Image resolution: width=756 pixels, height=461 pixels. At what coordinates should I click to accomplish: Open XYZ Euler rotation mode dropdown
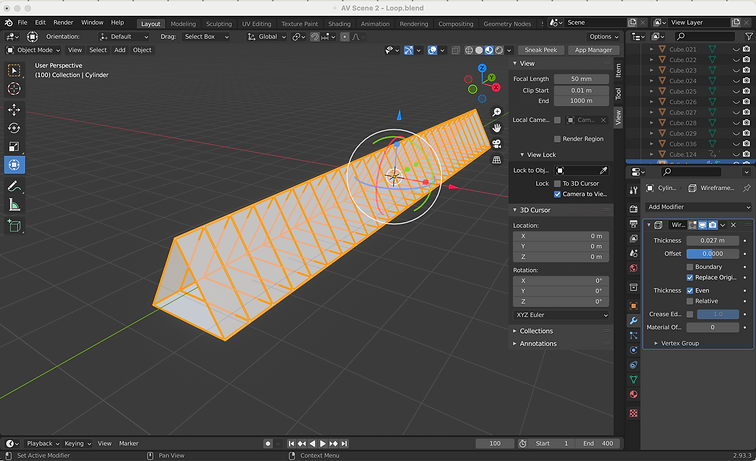click(x=561, y=315)
